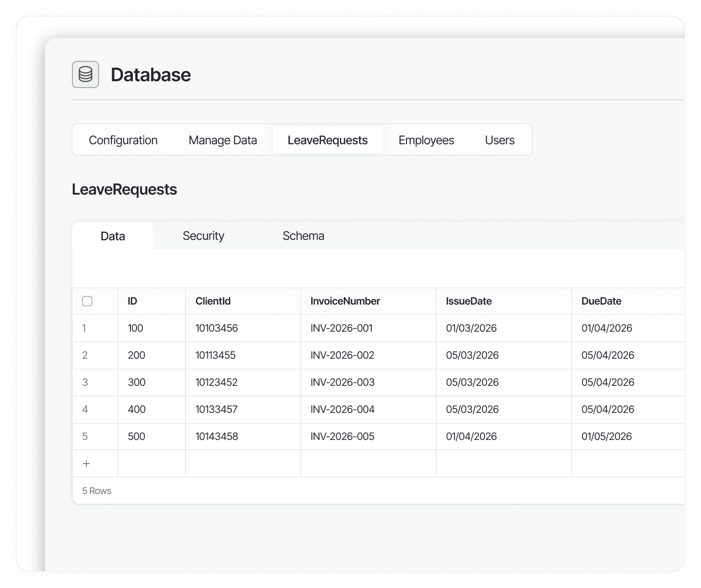701x588 pixels.
Task: Open the Schema sub-tab
Action: click(x=304, y=236)
